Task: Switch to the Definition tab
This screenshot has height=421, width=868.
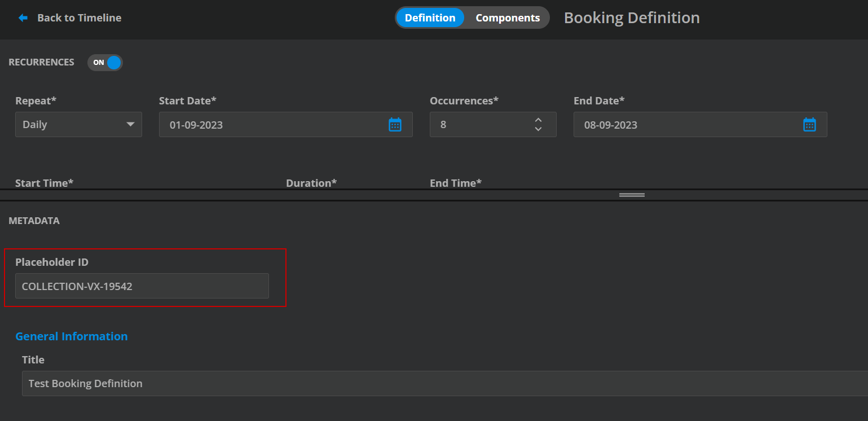Action: [430, 18]
